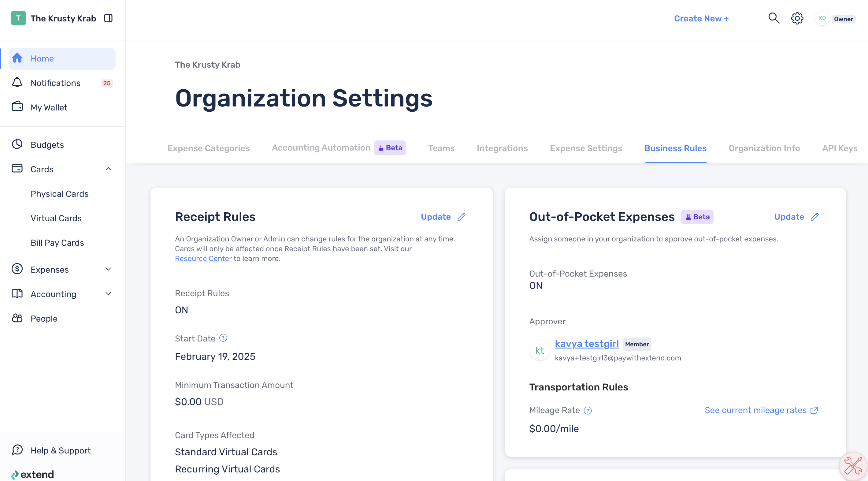Collapse the Cards submenu chevron
868x481 pixels.
click(108, 169)
